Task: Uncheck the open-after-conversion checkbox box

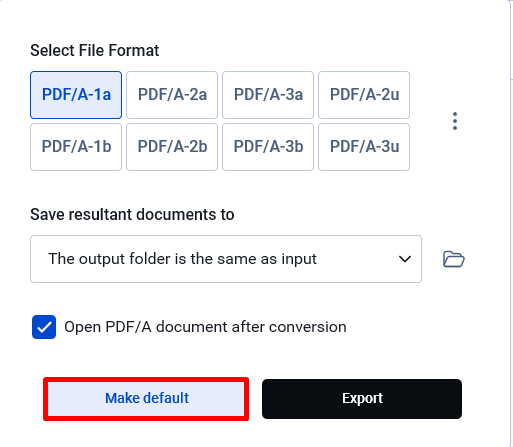Action: (x=44, y=327)
